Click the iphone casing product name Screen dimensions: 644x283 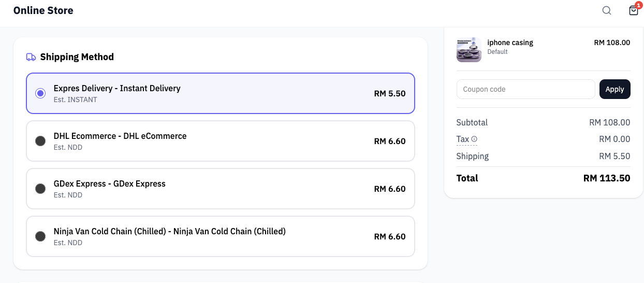[x=510, y=43]
